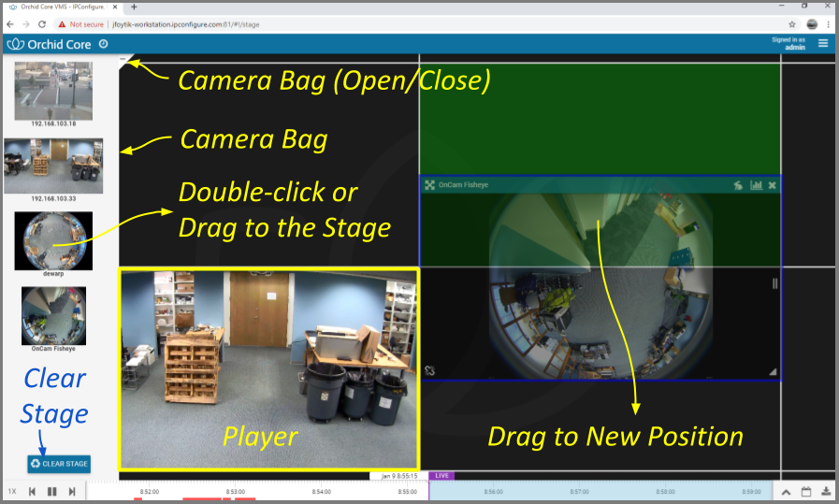Expand OnCam Fisheye player to fullscreen
Image resolution: width=839 pixels, height=504 pixels.
click(429, 185)
